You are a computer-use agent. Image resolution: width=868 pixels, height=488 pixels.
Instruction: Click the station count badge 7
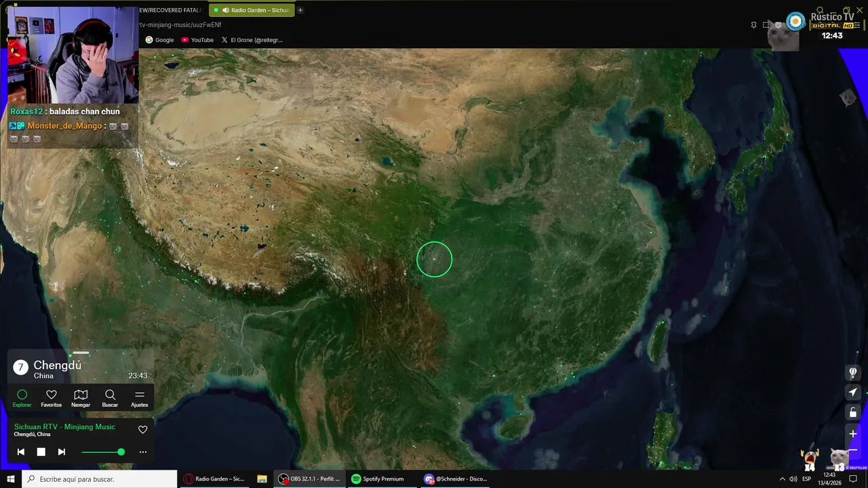[x=20, y=367]
